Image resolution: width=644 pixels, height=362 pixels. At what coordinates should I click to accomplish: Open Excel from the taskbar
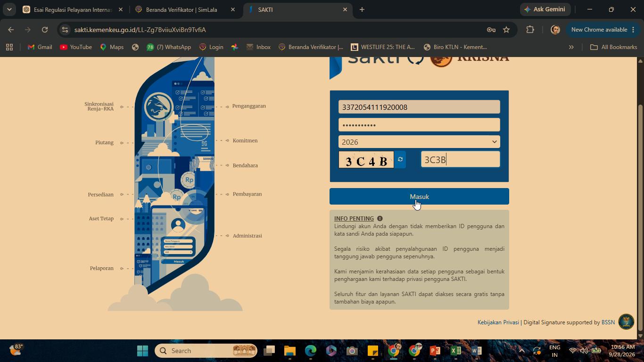455,351
